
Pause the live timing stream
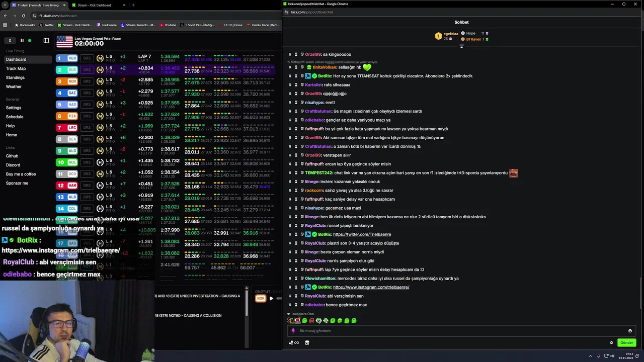click(x=22, y=40)
